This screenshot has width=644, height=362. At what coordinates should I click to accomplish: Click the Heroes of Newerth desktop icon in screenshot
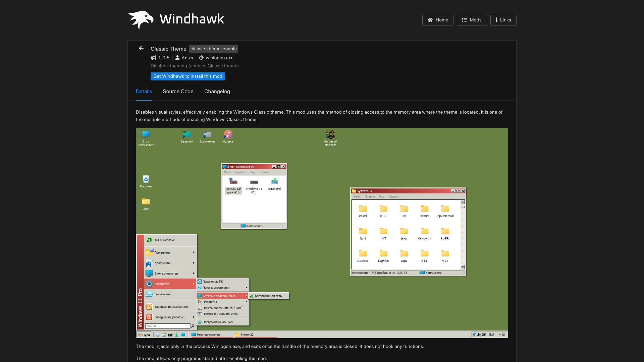[x=330, y=138]
